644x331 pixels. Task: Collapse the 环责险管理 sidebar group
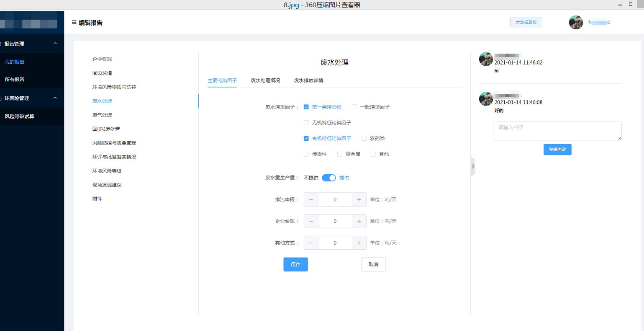pyautogui.click(x=55, y=98)
